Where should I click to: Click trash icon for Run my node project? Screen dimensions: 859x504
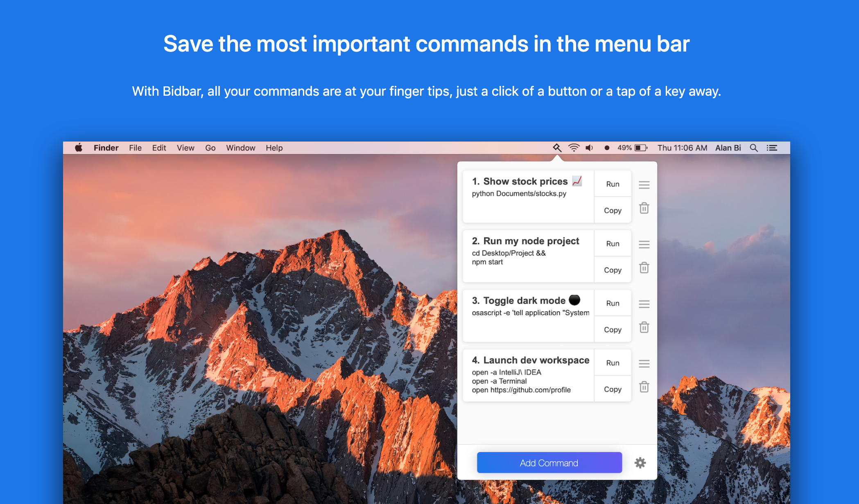tap(644, 268)
